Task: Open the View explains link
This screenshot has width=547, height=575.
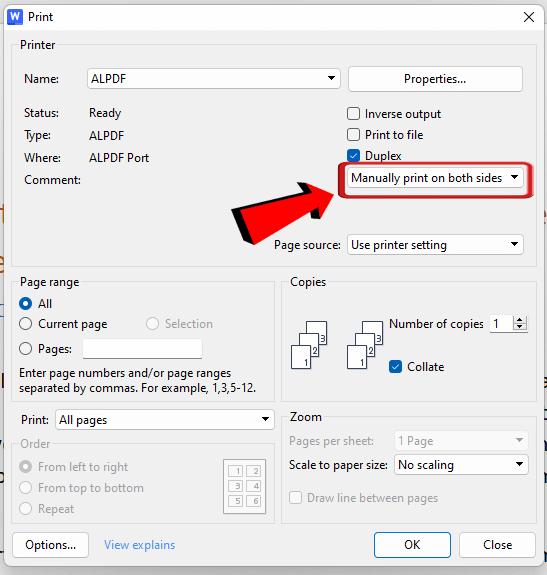Action: tap(140, 545)
